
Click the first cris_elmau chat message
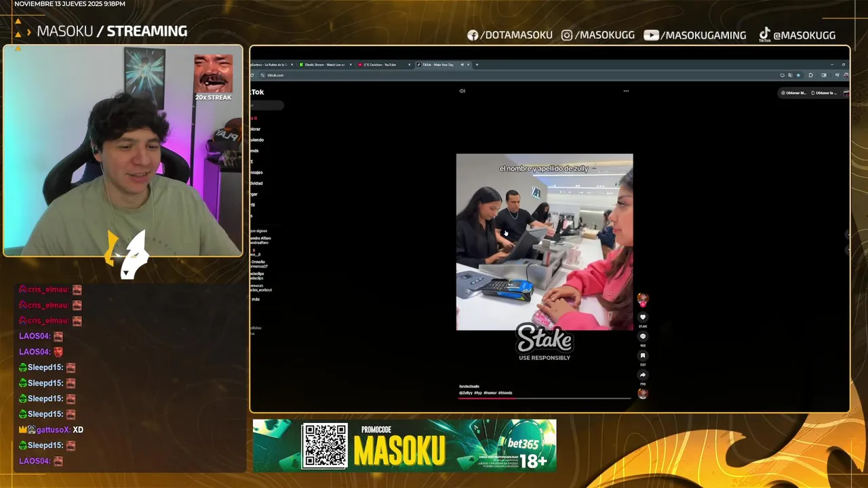pyautogui.click(x=50, y=289)
